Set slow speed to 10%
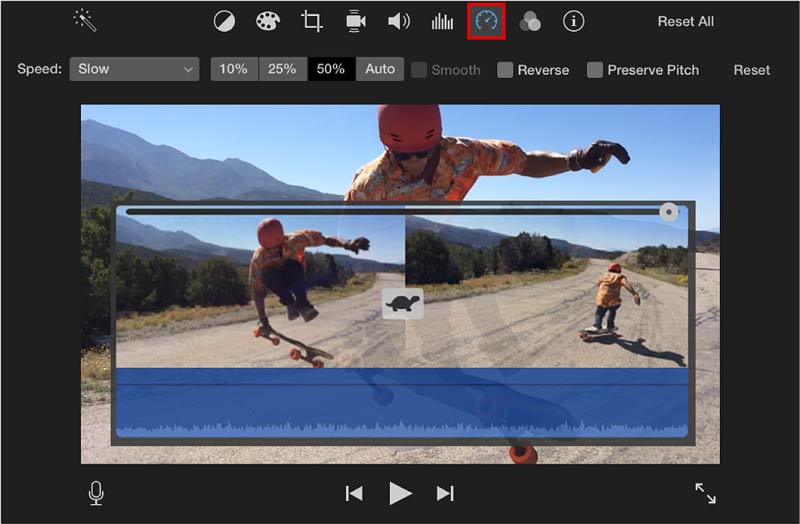Screen dimensions: 800x524 pyautogui.click(x=234, y=69)
